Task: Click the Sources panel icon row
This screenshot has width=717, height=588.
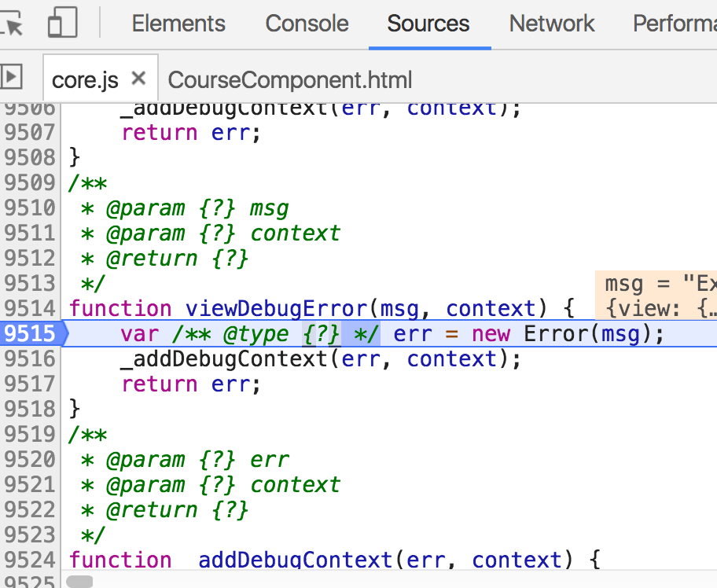Action: (428, 24)
